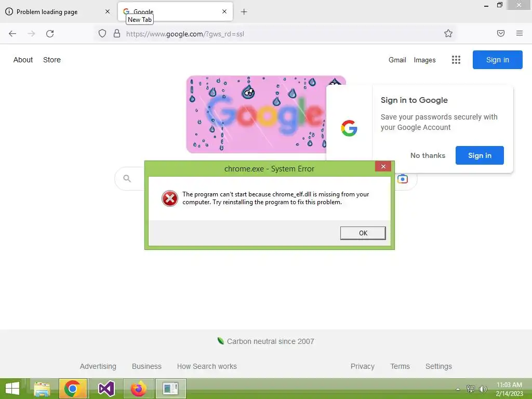Image resolution: width=532 pixels, height=399 pixels.
Task: Click the Google G logo in the popup
Action: tap(349, 128)
